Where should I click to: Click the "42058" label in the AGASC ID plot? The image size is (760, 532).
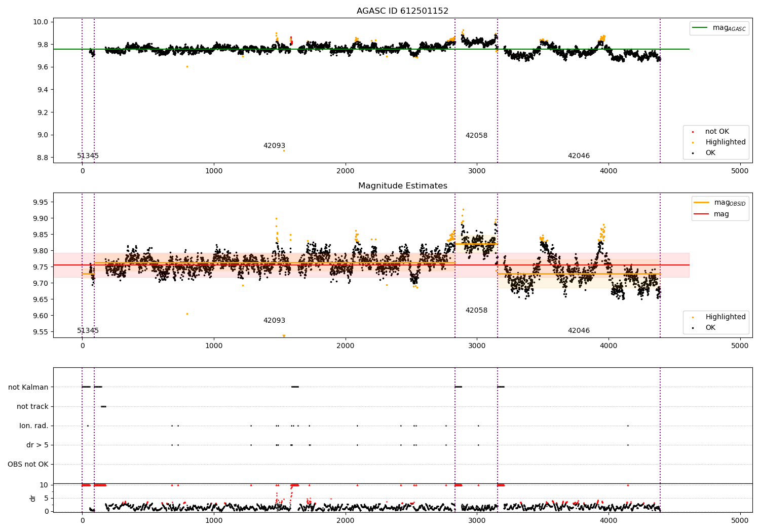(x=476, y=136)
